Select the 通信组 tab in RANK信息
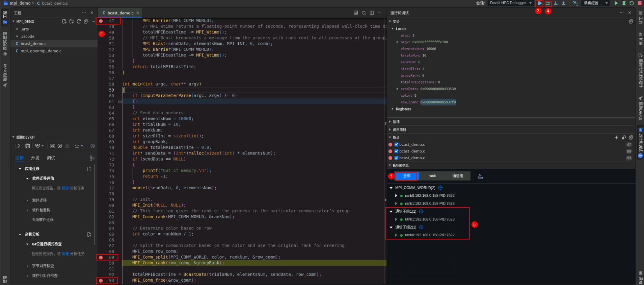The height and width of the screenshot is (285, 644). (x=458, y=176)
